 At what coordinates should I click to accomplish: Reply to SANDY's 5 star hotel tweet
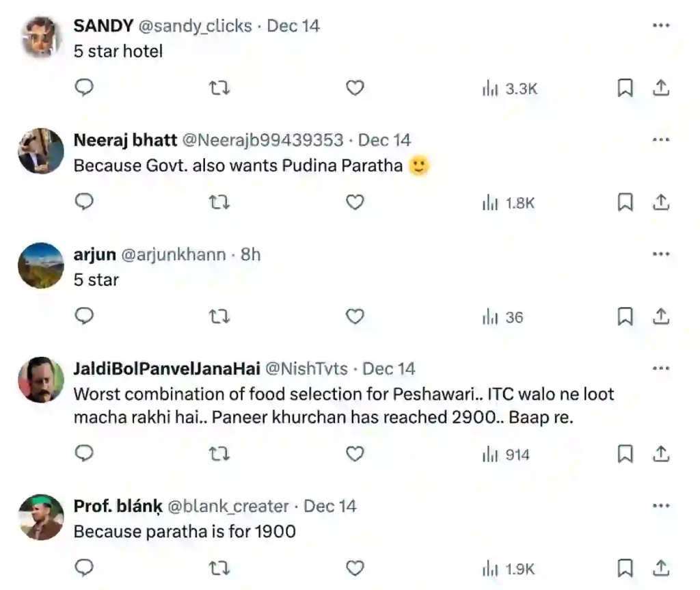click(x=83, y=88)
